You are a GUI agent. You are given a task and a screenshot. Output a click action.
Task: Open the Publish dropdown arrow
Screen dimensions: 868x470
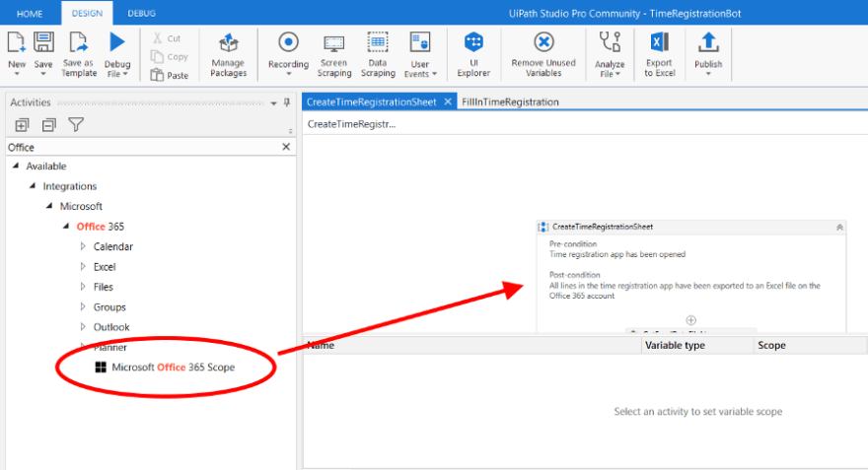pyautogui.click(x=708, y=74)
